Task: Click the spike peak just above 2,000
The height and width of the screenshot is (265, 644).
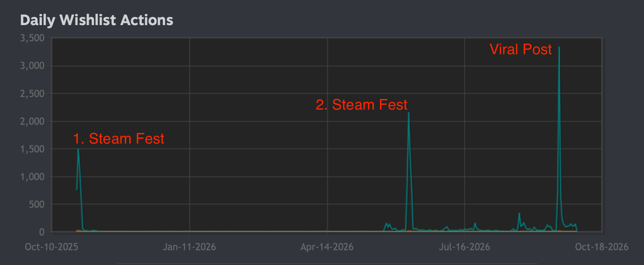Action: 409,113
